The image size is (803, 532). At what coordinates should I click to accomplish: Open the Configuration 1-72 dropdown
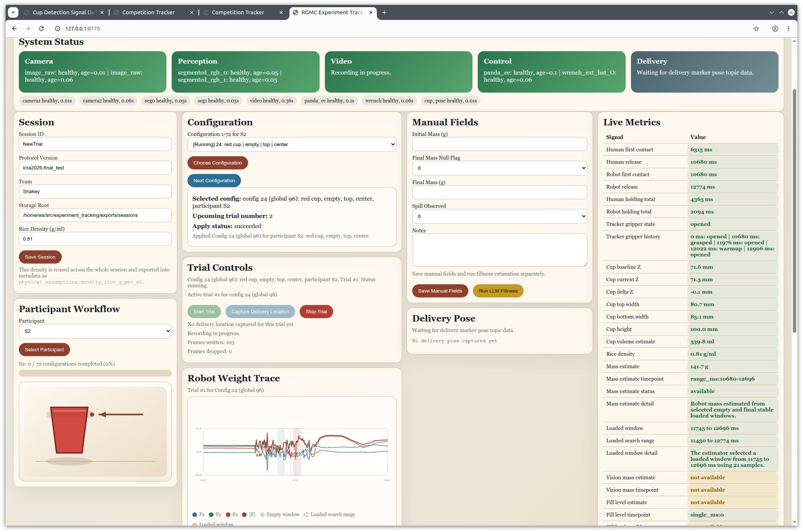292,145
